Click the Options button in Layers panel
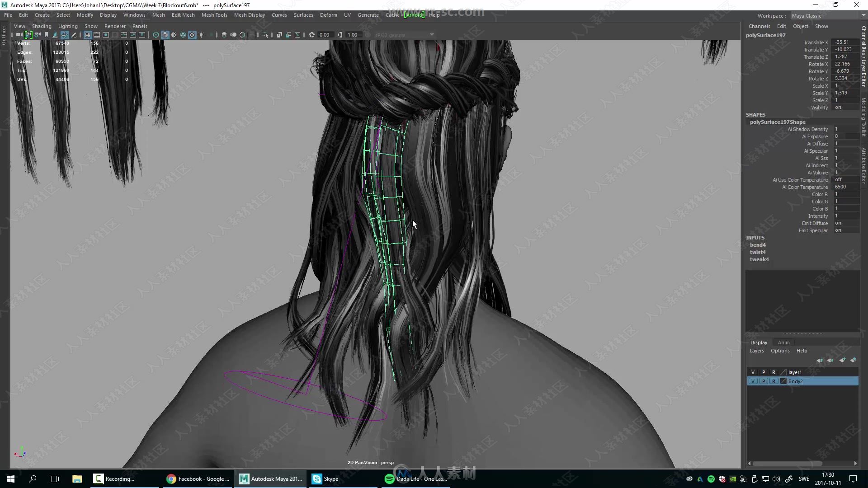This screenshot has width=868, height=488. [779, 351]
